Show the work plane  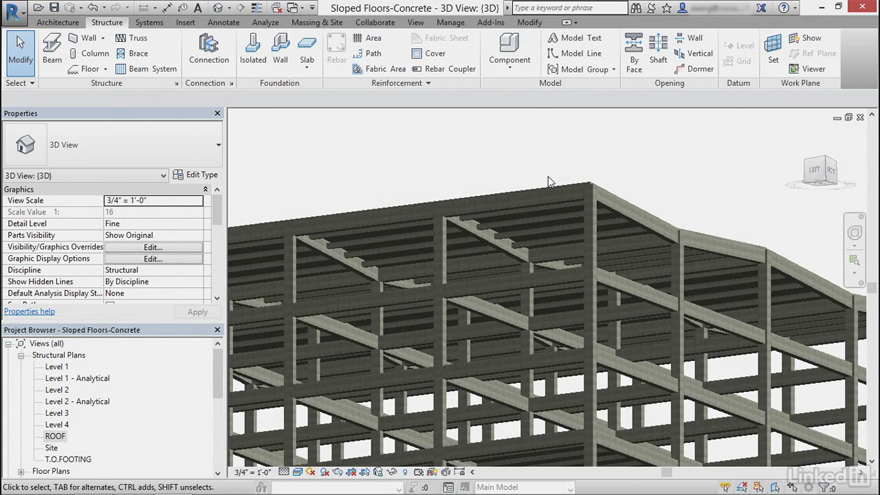[x=805, y=38]
